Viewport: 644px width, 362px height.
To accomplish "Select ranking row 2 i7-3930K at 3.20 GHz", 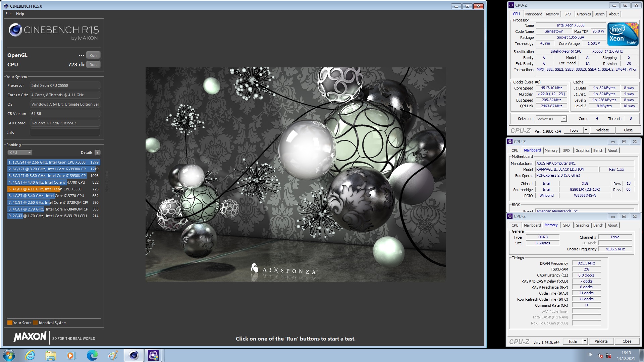I will [x=54, y=169].
